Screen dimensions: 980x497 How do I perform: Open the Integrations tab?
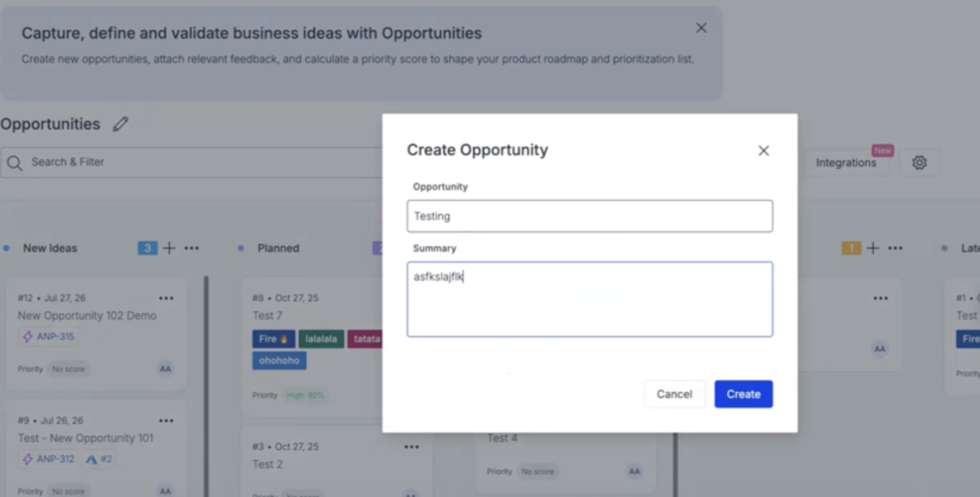(846, 162)
